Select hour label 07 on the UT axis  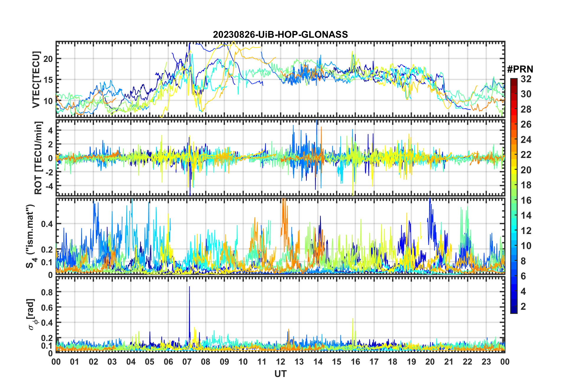(187, 362)
